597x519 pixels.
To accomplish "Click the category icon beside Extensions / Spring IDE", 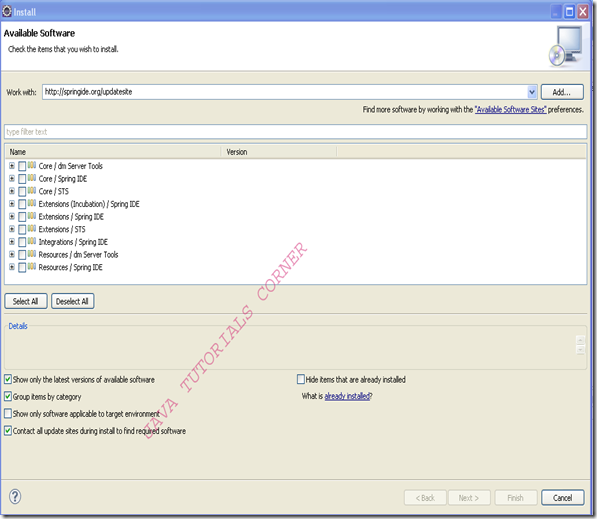I will pos(32,216).
